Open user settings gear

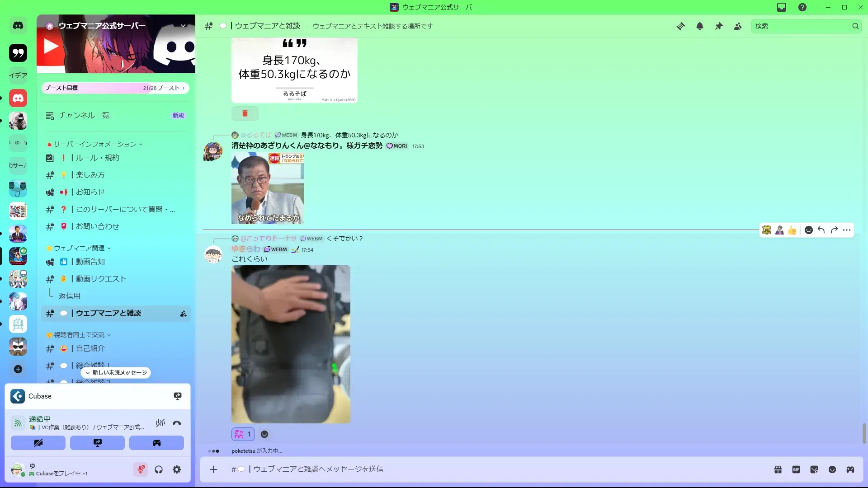click(177, 469)
